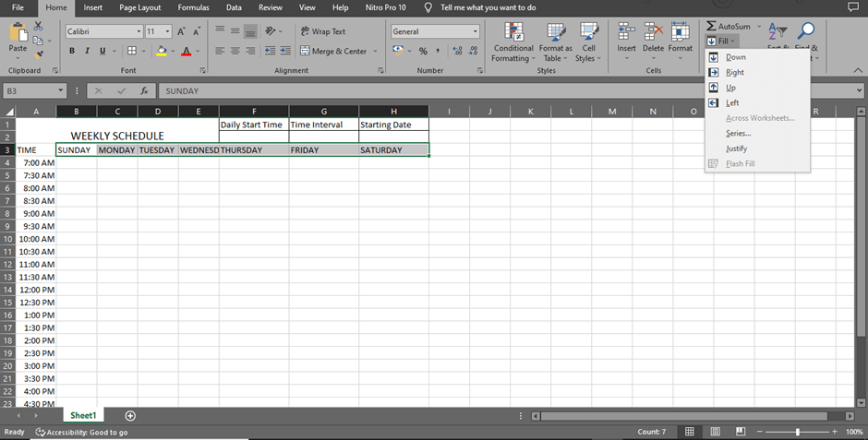Choose Justify from Fill menu
Screen dimensions: 868x440
[757, 149]
